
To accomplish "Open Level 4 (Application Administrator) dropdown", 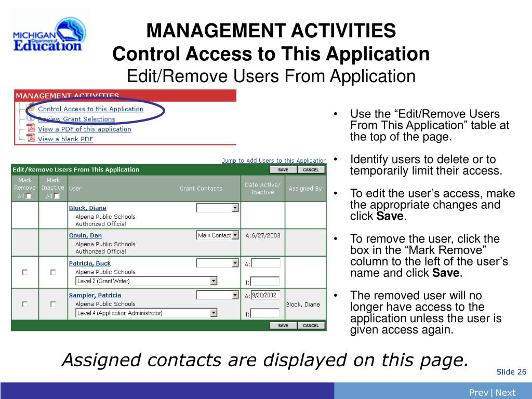I will click(146, 313).
